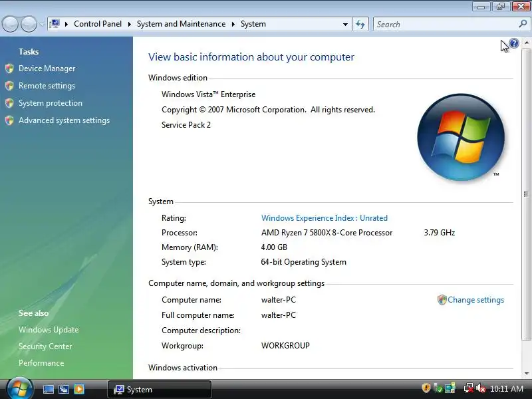The height and width of the screenshot is (399, 532).
Task: Click scrollbar up arrow
Action: click(527, 43)
